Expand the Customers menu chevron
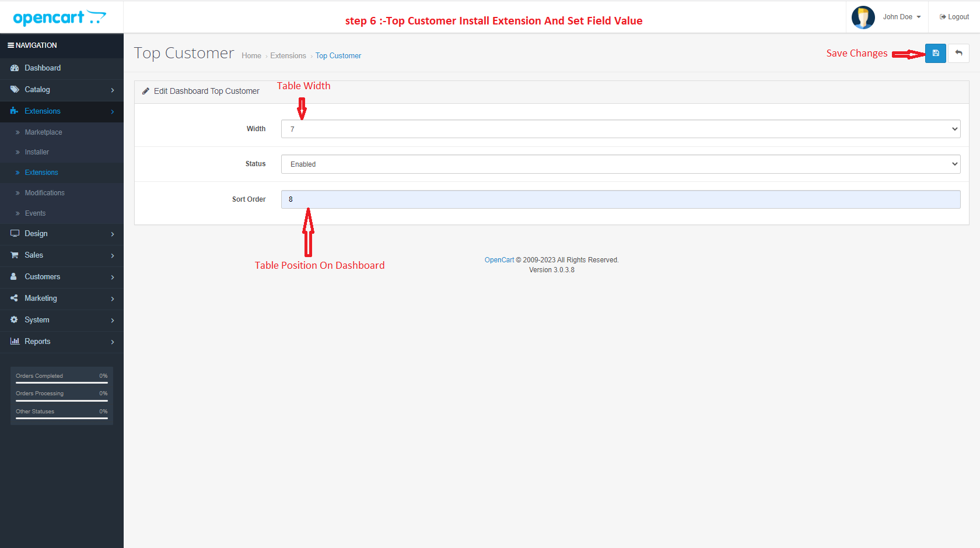This screenshot has width=980, height=548. point(113,277)
